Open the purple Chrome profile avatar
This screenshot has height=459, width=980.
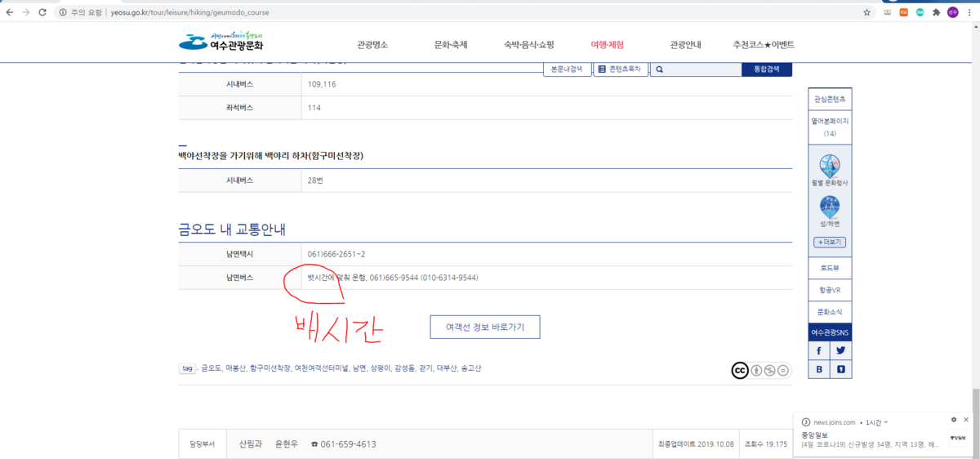pyautogui.click(x=952, y=12)
